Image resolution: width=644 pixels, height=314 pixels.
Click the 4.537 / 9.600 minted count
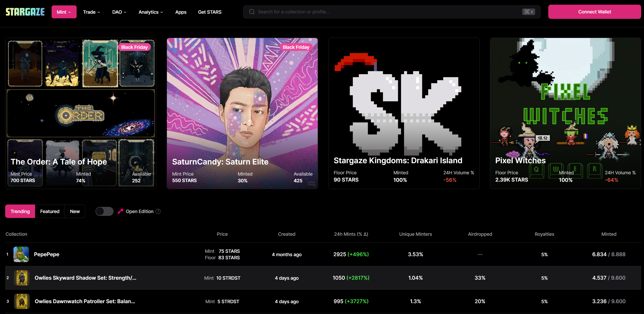coord(609,278)
